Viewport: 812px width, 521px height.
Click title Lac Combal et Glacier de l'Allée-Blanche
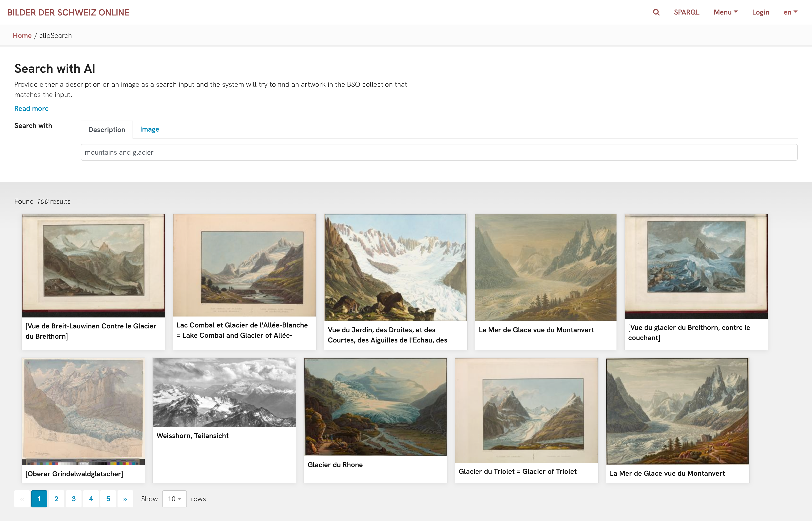point(242,330)
